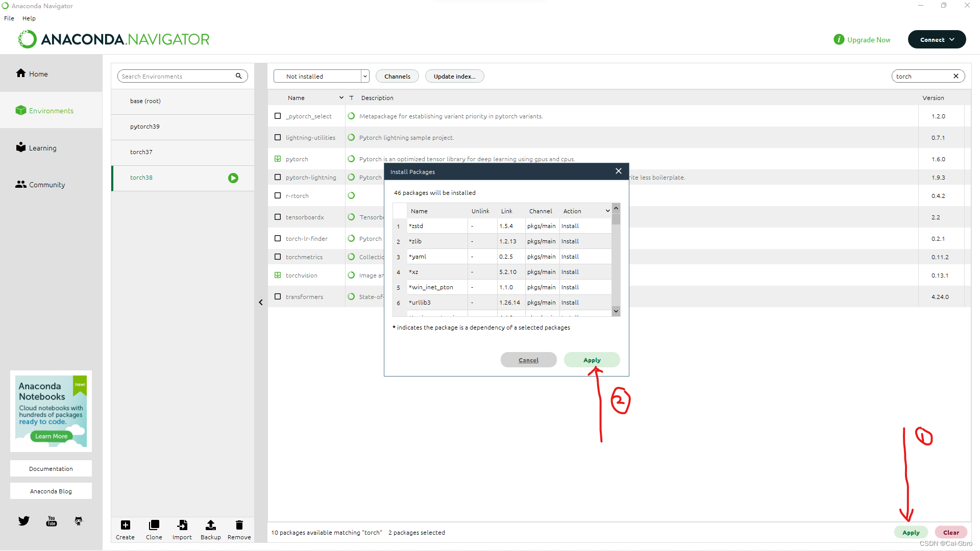Click the status circle for lightning-utilities

(351, 137)
